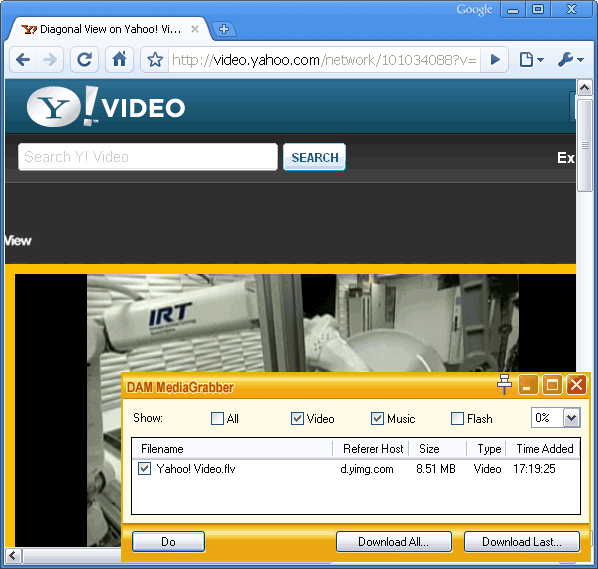Viewport: 598px width, 569px height.
Task: Open the browser home page
Action: pyautogui.click(x=119, y=59)
